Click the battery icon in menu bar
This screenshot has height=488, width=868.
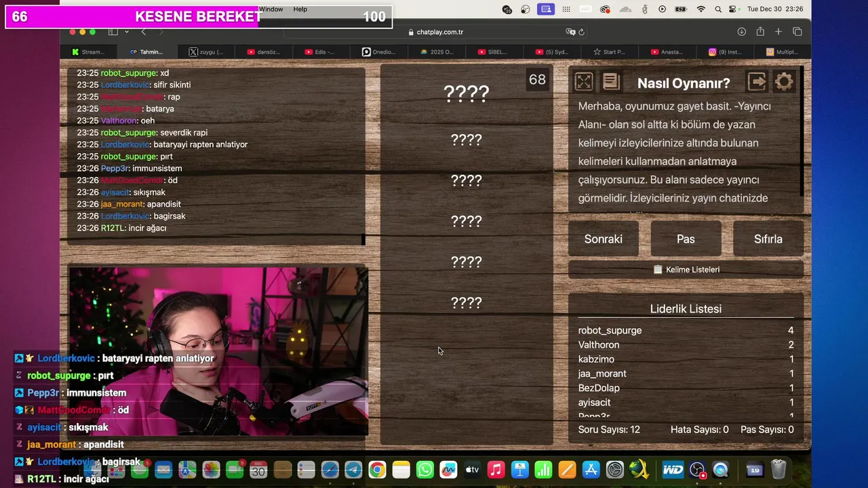[x=682, y=9]
